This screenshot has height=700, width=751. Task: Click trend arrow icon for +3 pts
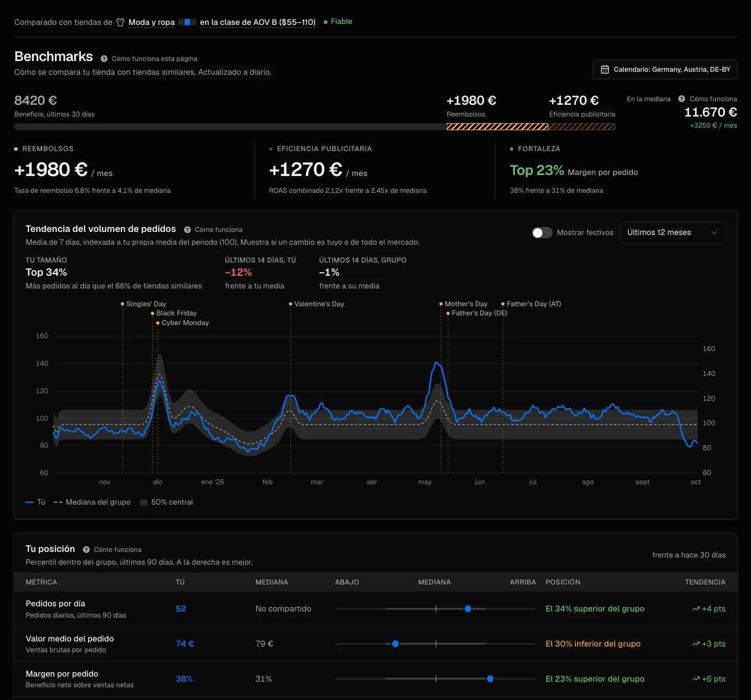pyautogui.click(x=696, y=644)
